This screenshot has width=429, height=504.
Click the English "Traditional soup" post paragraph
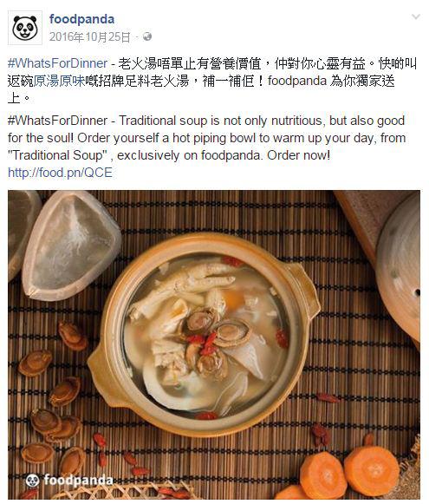tap(206, 138)
